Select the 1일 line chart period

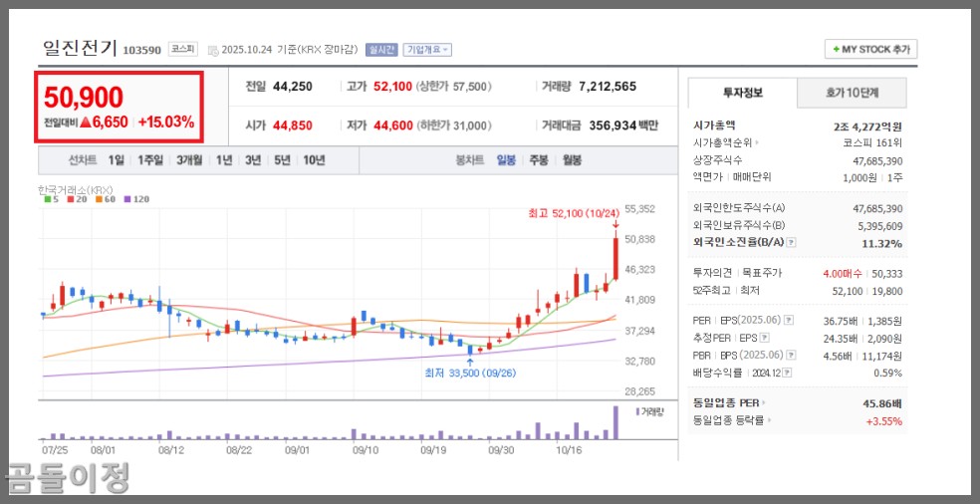pyautogui.click(x=117, y=160)
